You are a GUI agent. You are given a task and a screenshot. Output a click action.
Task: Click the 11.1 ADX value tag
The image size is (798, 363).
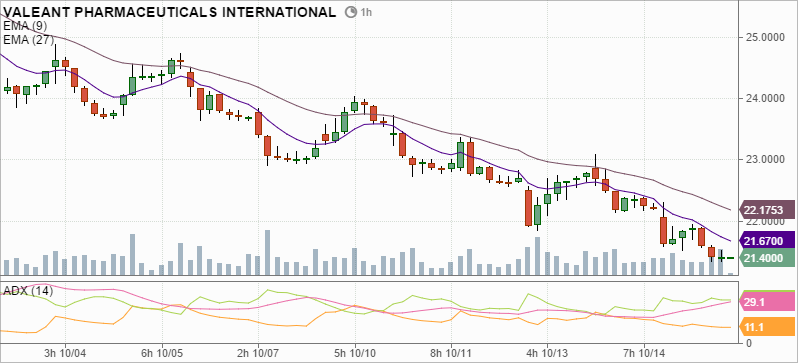(x=766, y=327)
